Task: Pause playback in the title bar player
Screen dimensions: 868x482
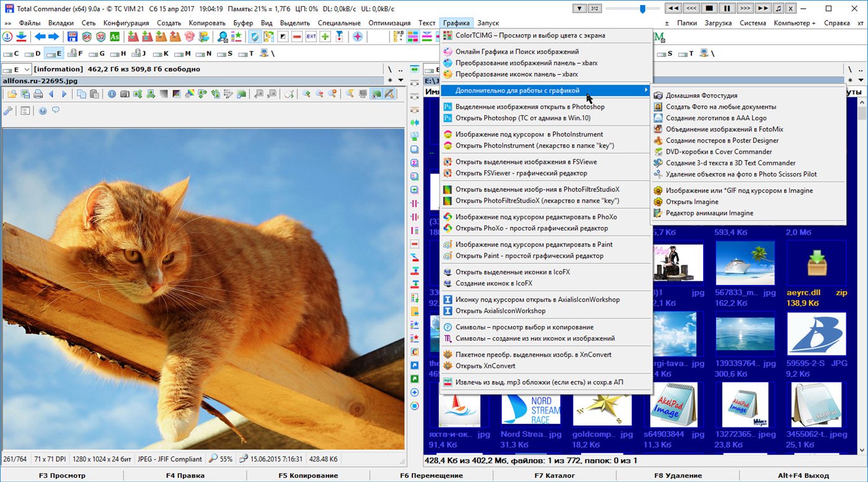Action: point(727,9)
